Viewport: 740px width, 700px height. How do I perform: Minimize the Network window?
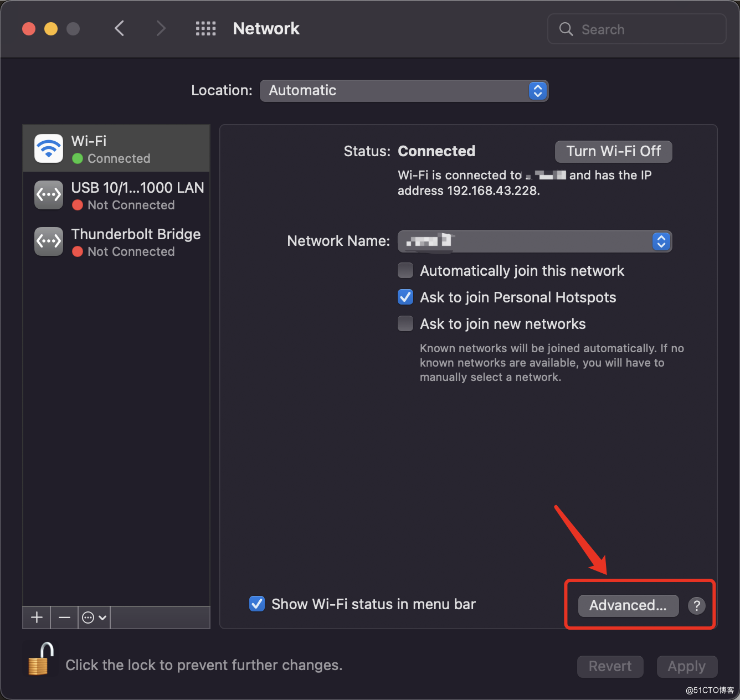click(51, 29)
